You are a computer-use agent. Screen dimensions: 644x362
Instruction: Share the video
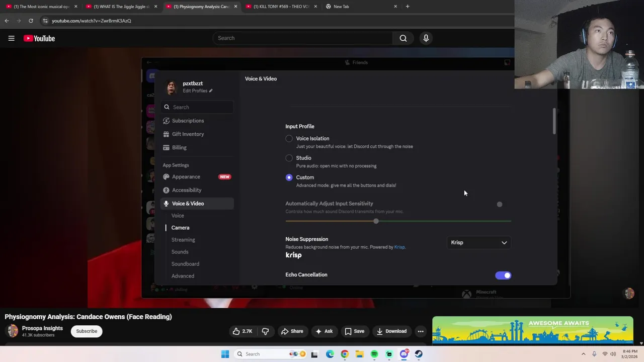292,331
